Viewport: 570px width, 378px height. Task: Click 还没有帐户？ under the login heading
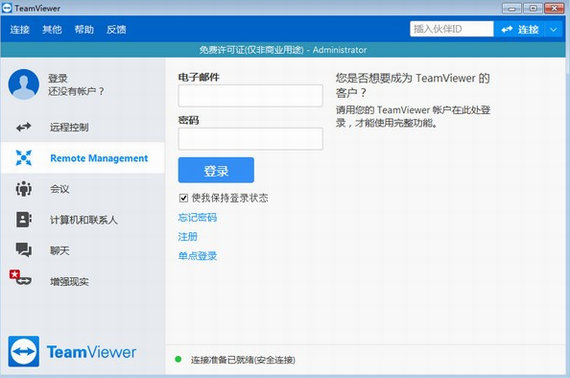point(76,91)
